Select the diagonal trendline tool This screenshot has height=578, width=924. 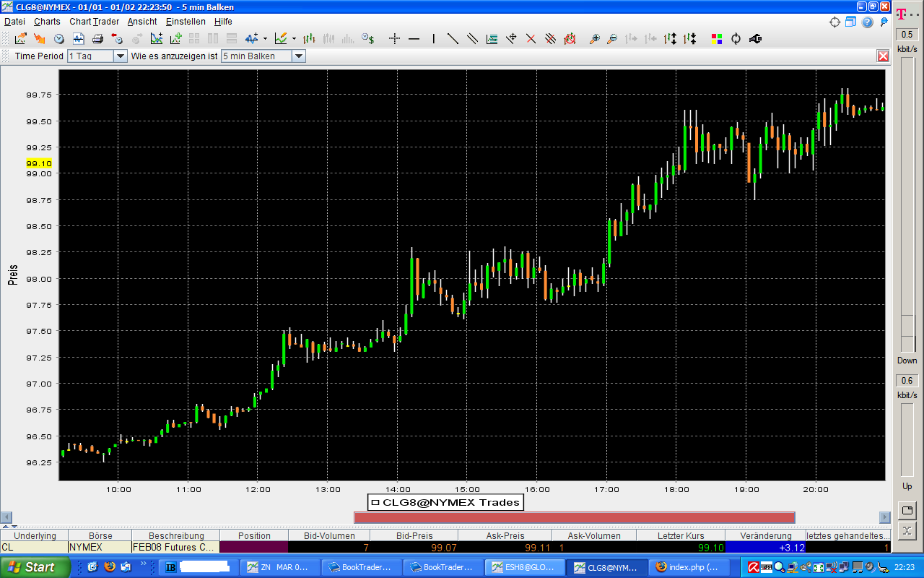coord(453,38)
